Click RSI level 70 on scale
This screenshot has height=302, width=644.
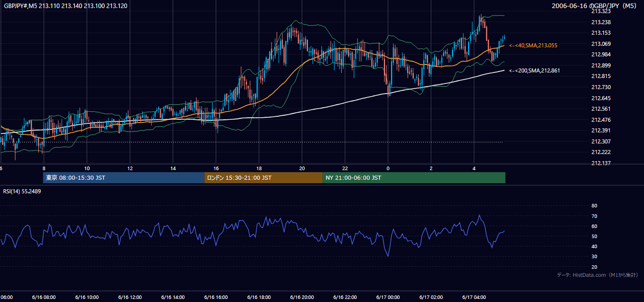(594, 216)
